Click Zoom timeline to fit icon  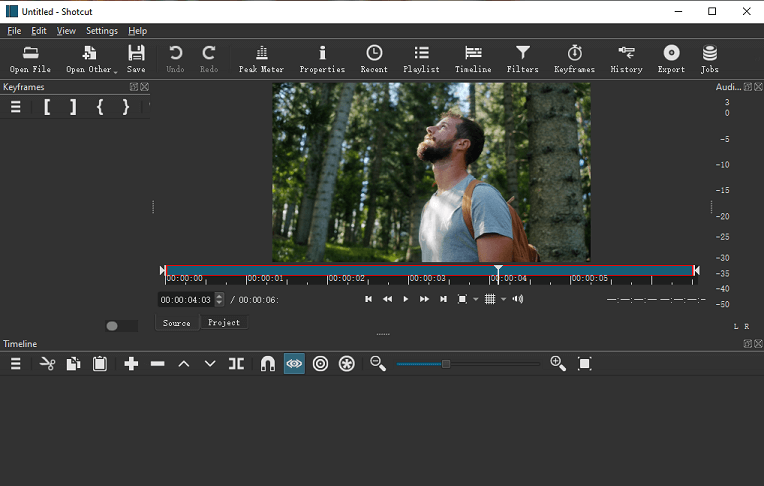584,364
